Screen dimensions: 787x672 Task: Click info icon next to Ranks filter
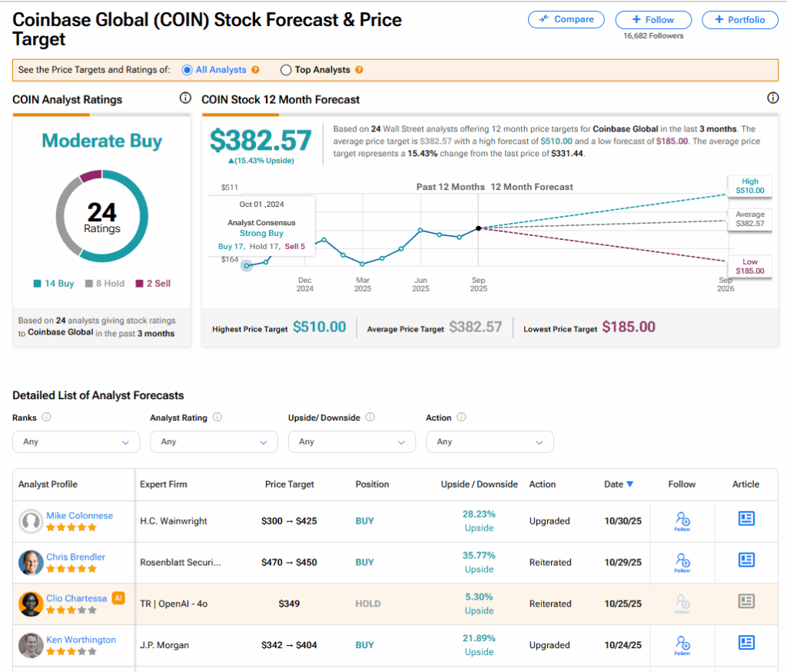click(x=47, y=418)
